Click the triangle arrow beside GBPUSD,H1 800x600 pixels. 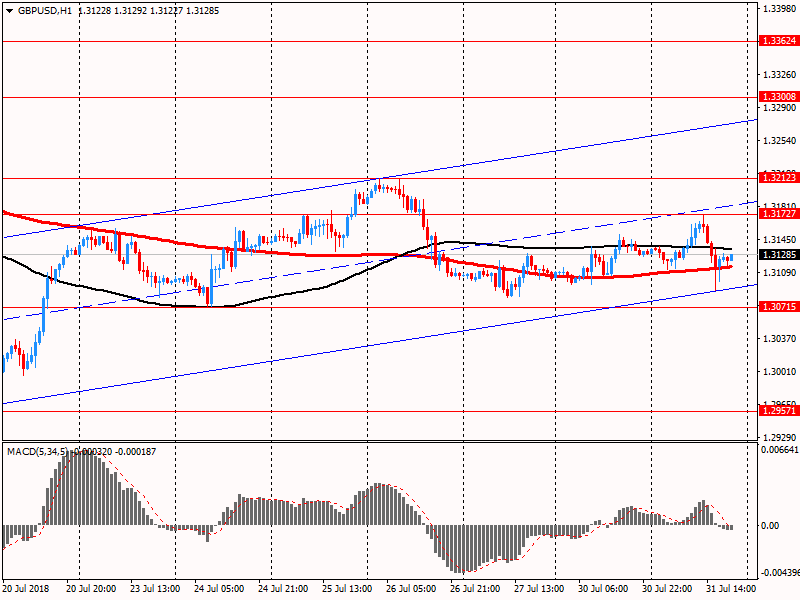coord(9,10)
